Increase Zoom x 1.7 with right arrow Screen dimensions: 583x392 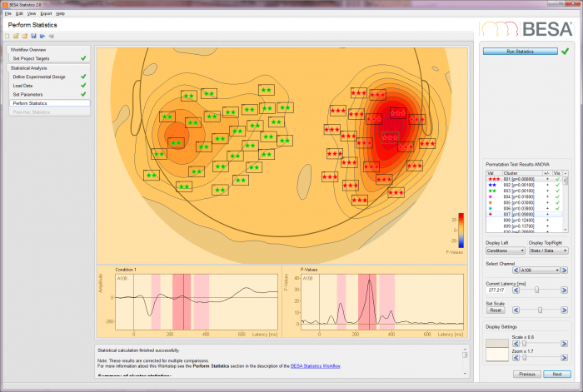click(564, 357)
